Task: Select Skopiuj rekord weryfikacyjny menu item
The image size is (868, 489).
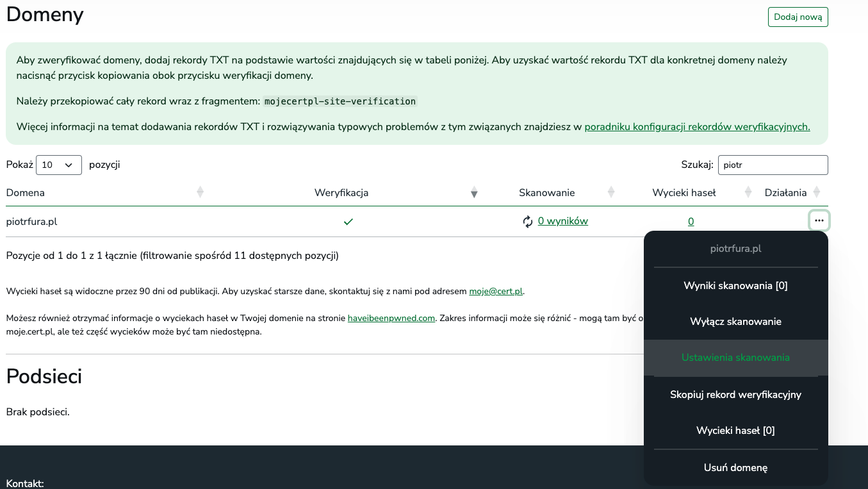Action: tap(735, 395)
